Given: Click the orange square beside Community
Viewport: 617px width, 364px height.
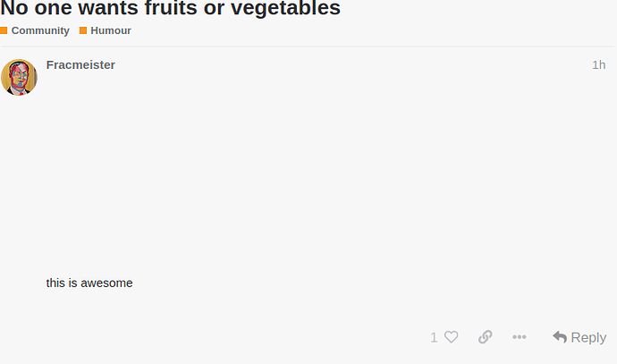Looking at the screenshot, I should [x=4, y=30].
